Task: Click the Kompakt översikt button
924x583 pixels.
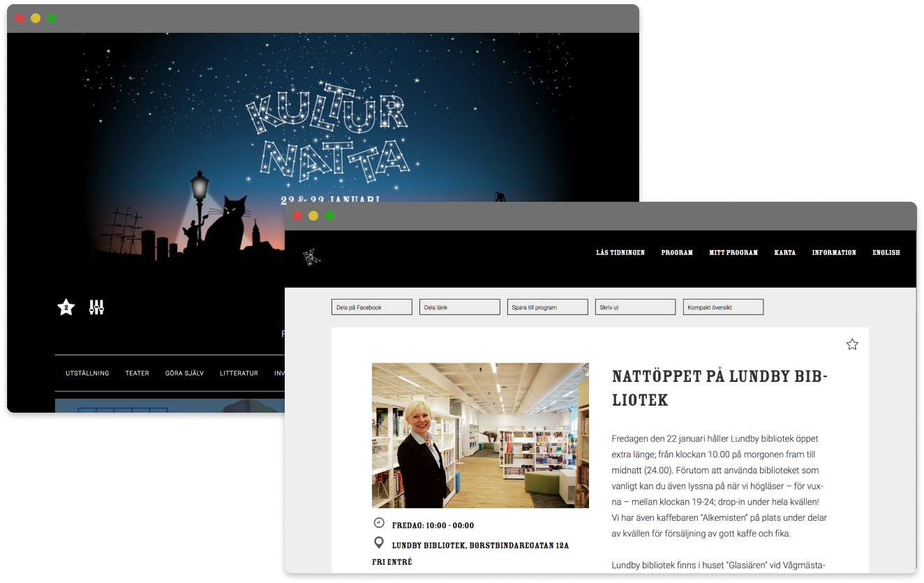Action: pos(724,307)
